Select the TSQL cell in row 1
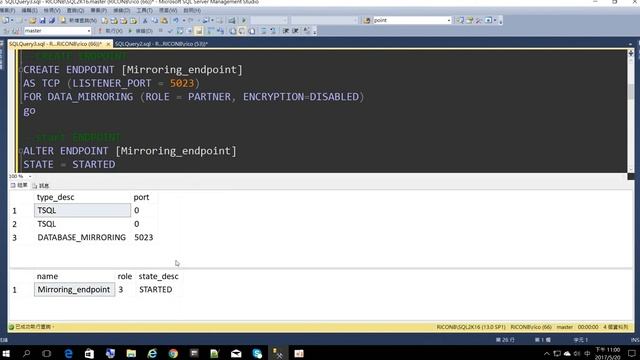 coord(82,210)
